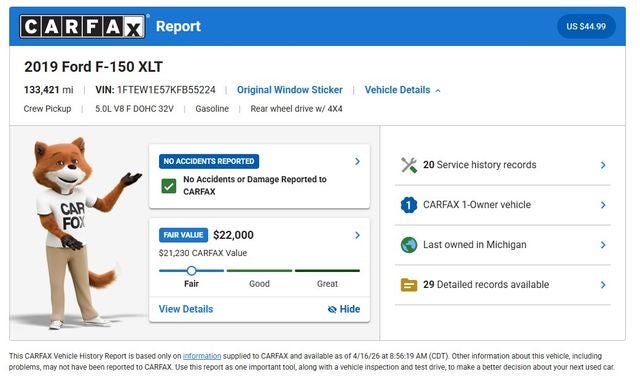Click the crossed-eye Hide icon
The image size is (640, 380).
tap(332, 309)
